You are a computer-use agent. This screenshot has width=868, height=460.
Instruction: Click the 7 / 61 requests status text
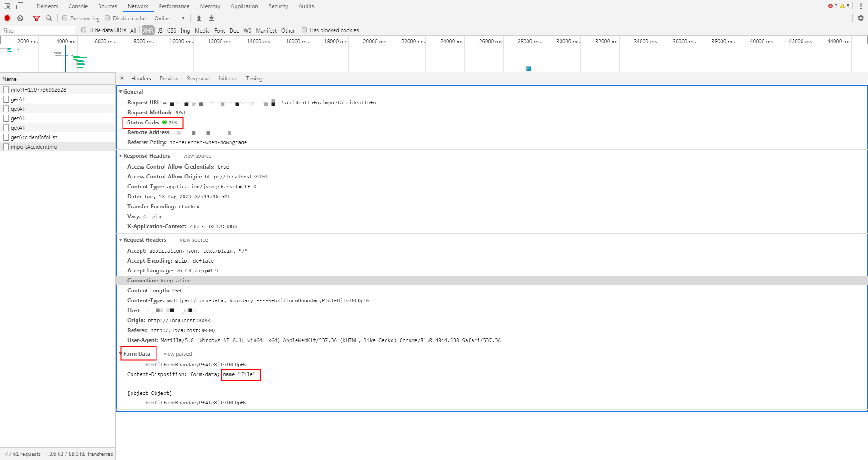click(x=23, y=454)
